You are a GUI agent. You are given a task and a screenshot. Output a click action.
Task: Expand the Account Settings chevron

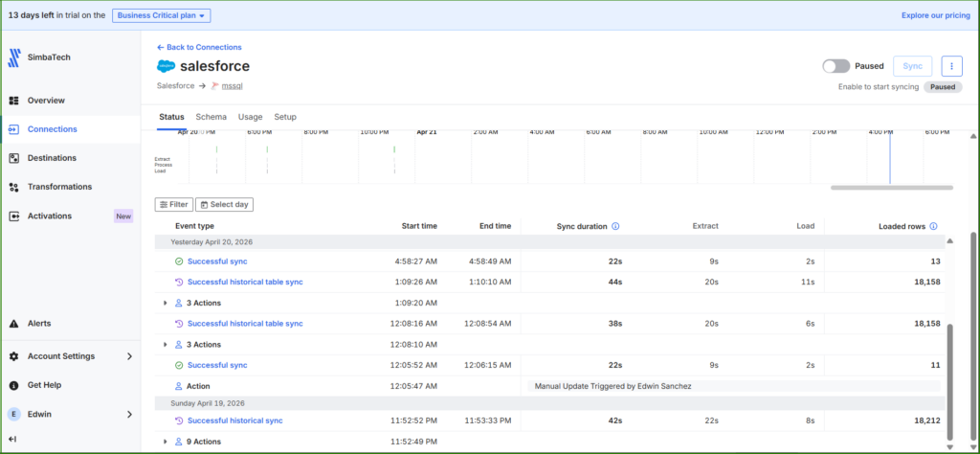[x=129, y=355]
